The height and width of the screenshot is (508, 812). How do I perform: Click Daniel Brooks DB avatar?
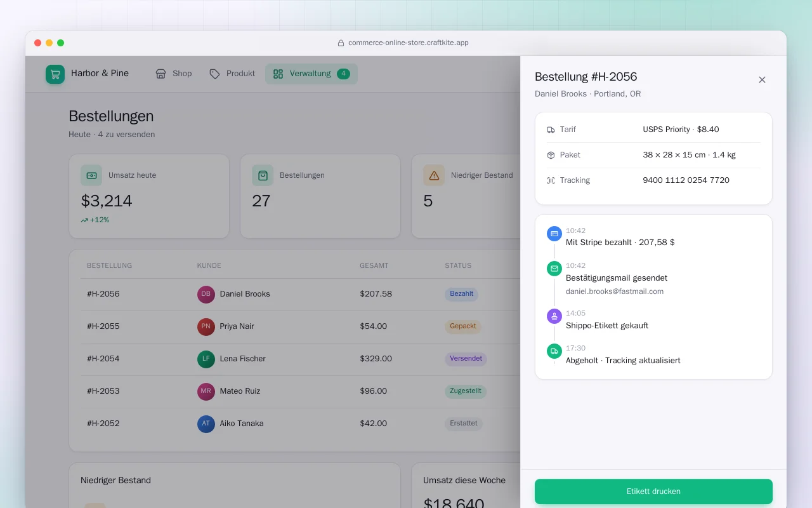click(x=206, y=294)
